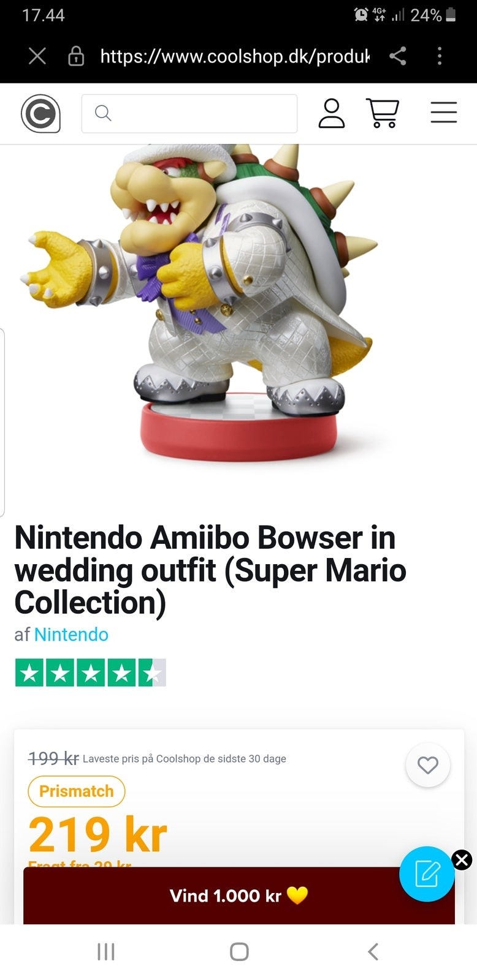This screenshot has height=980, width=477.
Task: Tap the coolshop.dk URL address bar
Action: (235, 56)
